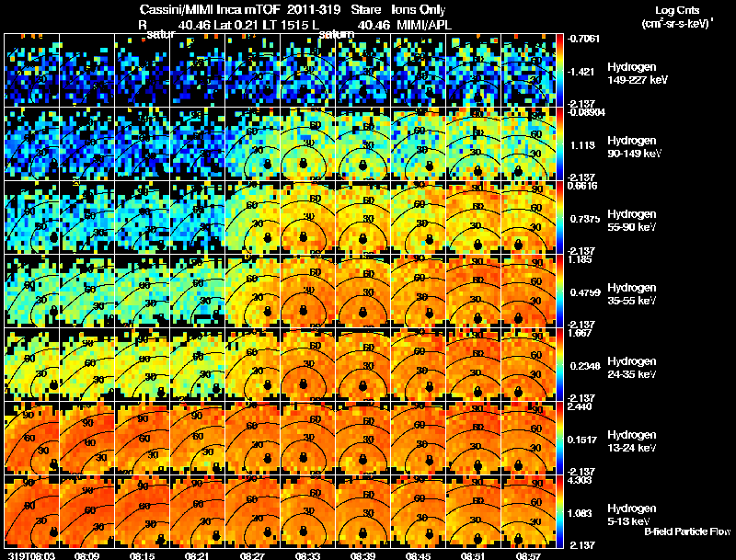Click the '08:39' time axis label

[x=362, y=555]
